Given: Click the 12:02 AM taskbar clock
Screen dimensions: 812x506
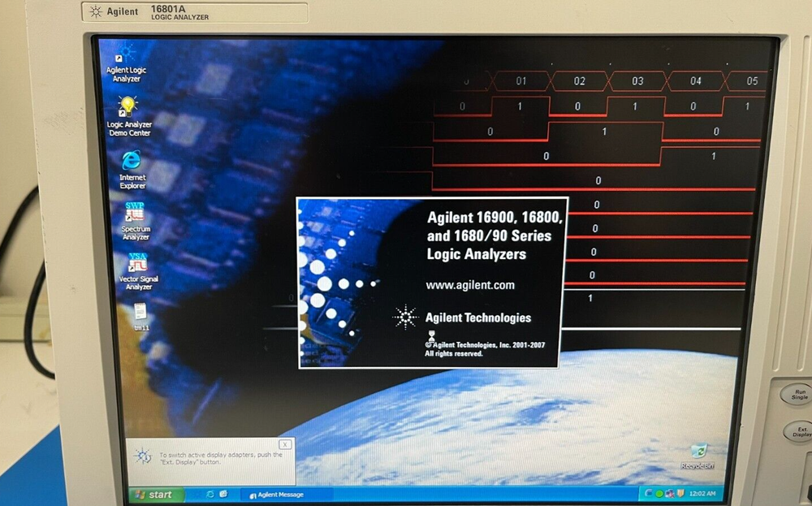Looking at the screenshot, I should pos(702,494).
